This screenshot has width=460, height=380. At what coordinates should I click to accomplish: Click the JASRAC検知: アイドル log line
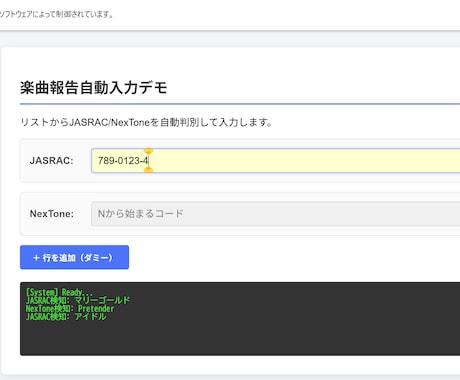click(x=66, y=316)
